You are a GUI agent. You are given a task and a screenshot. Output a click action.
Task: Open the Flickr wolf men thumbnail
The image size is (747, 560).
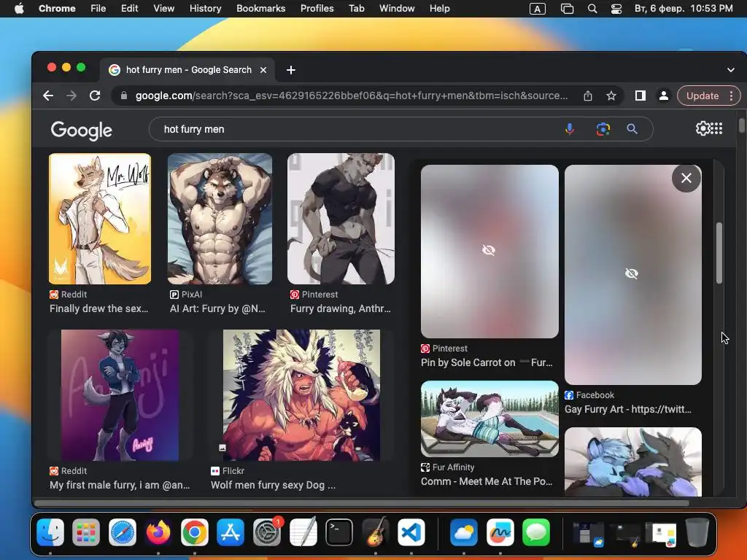301,395
